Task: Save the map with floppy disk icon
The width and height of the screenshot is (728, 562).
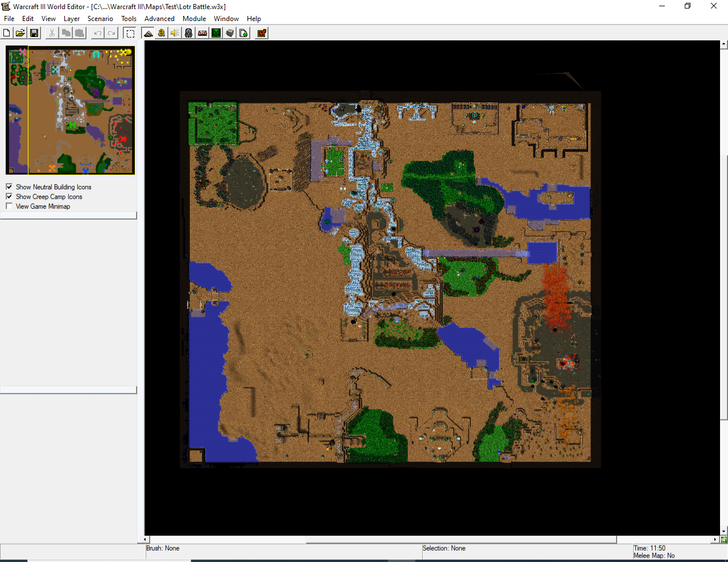Action: tap(34, 33)
